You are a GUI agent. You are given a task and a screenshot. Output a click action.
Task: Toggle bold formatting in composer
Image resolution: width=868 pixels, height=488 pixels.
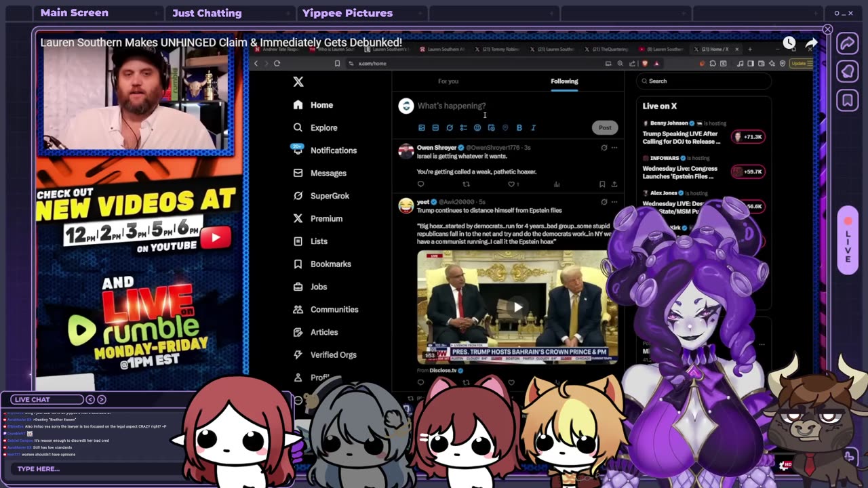519,127
